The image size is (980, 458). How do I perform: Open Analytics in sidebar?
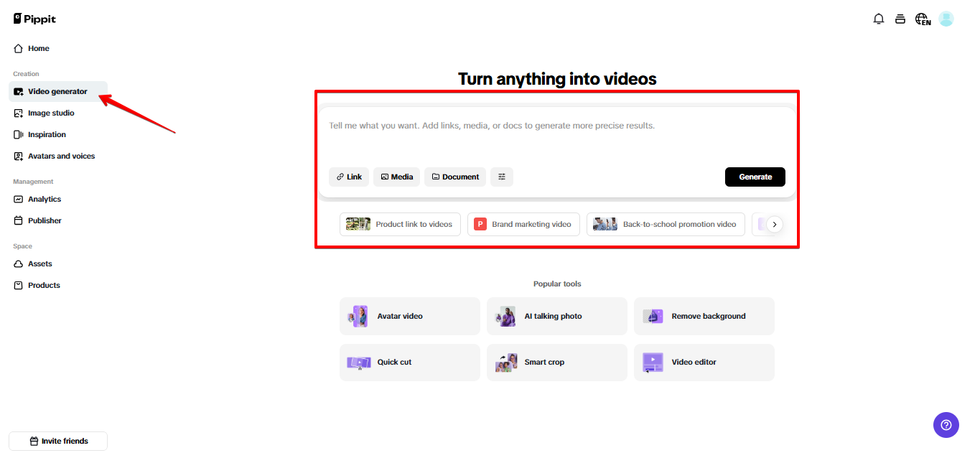pos(58,199)
